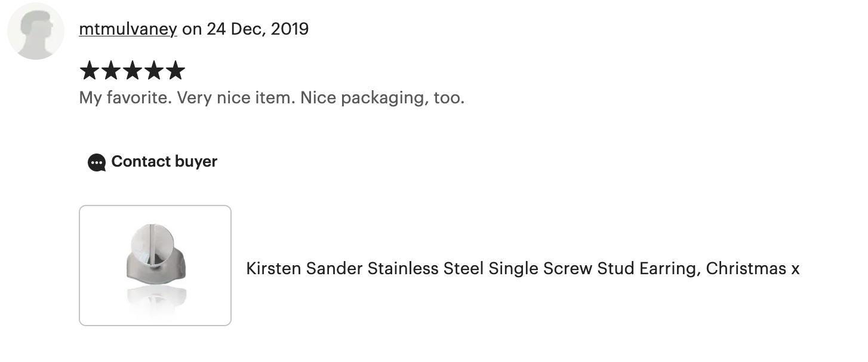Click the silver earring image inside the thumbnail
The image size is (868, 362).
tap(156, 254)
